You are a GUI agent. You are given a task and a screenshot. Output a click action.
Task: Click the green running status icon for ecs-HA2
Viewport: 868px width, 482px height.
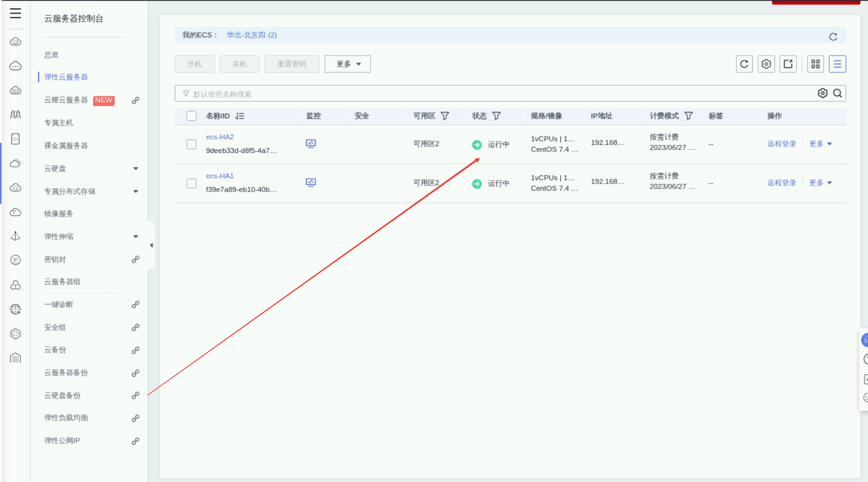pyautogui.click(x=477, y=144)
